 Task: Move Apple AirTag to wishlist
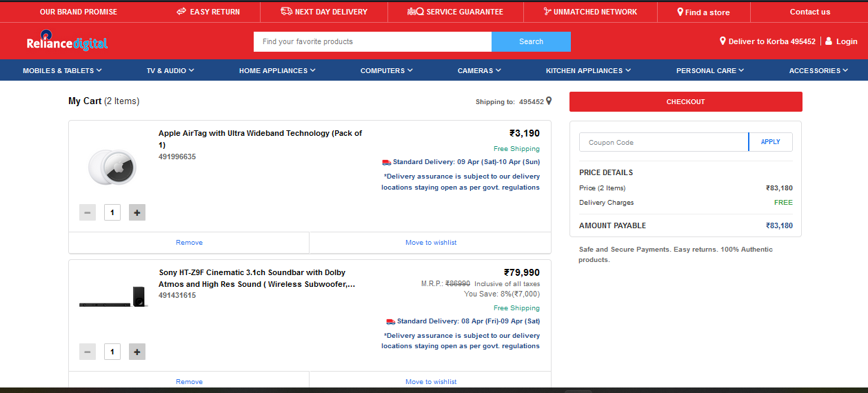tap(431, 243)
